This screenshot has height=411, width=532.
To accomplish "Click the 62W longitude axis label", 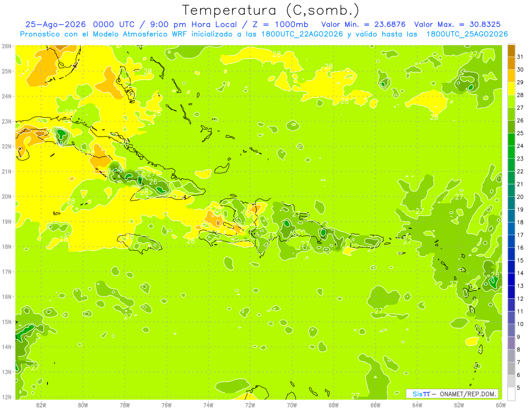I will [459, 405].
